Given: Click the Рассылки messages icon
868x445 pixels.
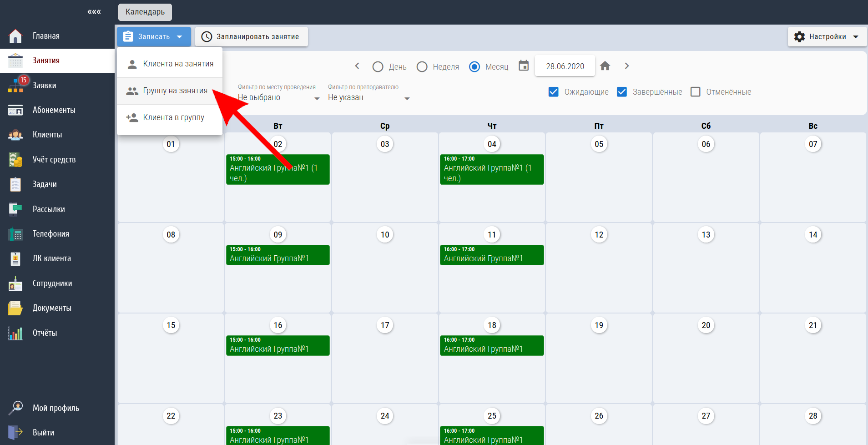Looking at the screenshot, I should coord(15,209).
